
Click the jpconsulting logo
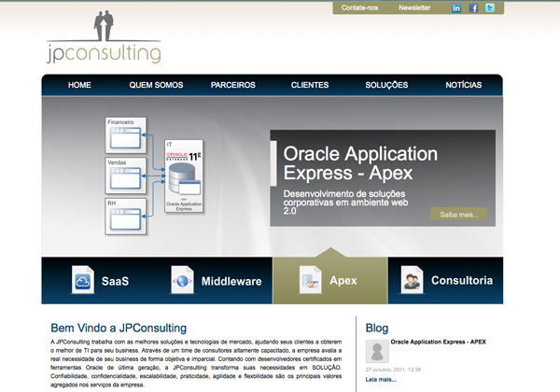(104, 37)
